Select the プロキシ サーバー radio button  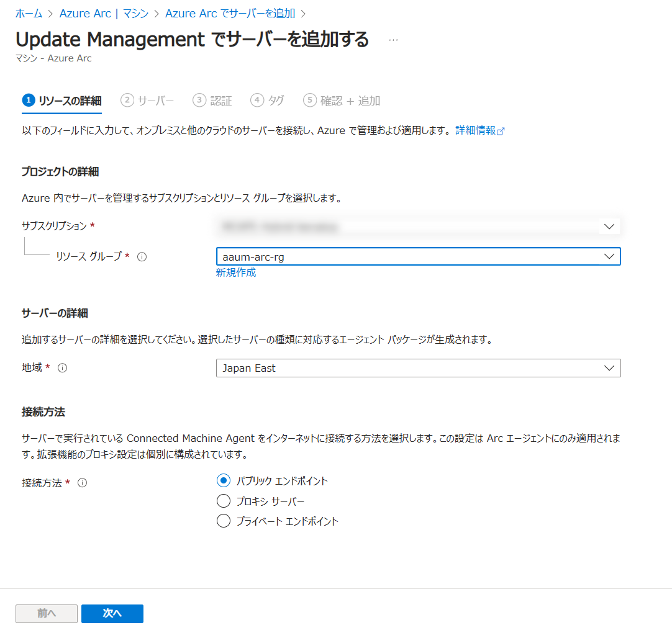pos(224,501)
